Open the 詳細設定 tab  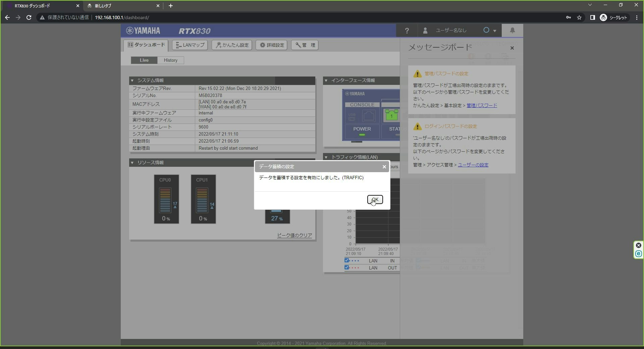click(x=271, y=45)
